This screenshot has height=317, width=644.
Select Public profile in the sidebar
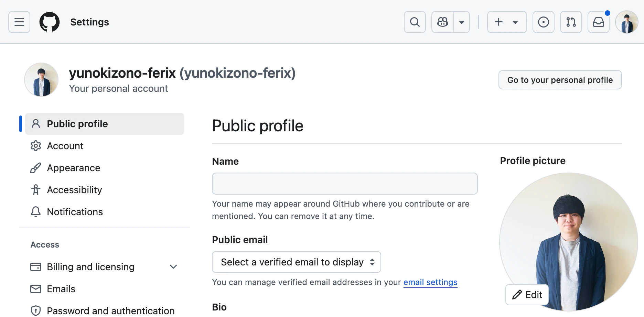click(x=105, y=124)
